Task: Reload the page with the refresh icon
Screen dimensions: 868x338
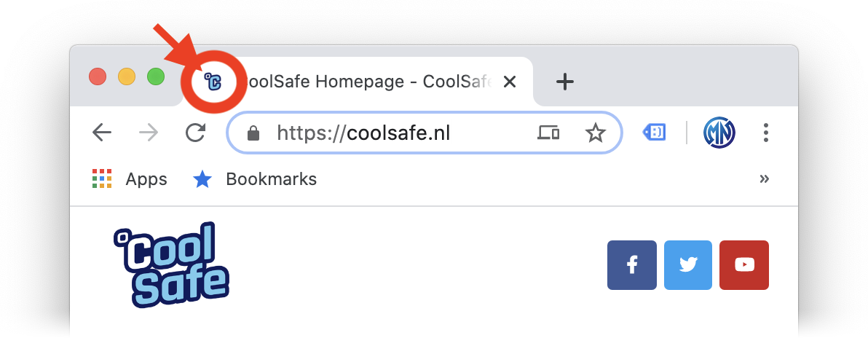Action: point(195,133)
